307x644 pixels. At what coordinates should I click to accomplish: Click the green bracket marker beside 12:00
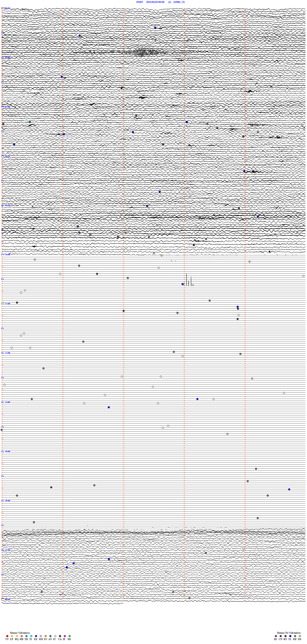pyautogui.click(x=3, y=304)
